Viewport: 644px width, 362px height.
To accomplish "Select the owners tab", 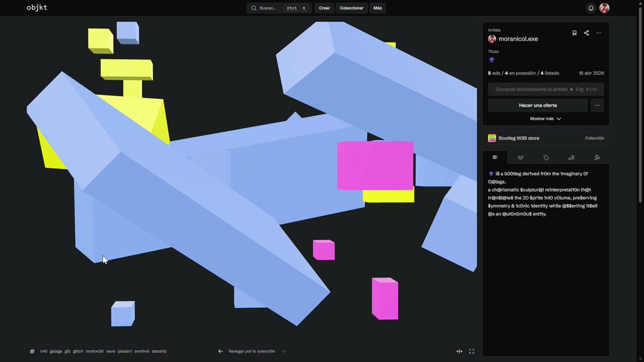I will tap(521, 158).
